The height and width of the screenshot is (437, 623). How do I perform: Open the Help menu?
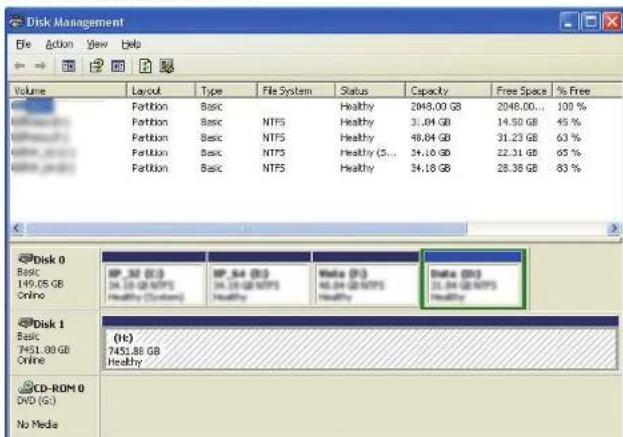pyautogui.click(x=131, y=44)
